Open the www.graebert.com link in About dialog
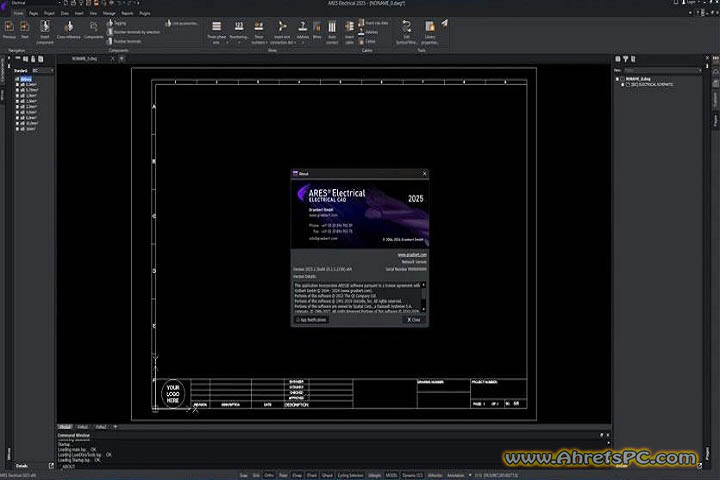 pyautogui.click(x=412, y=254)
